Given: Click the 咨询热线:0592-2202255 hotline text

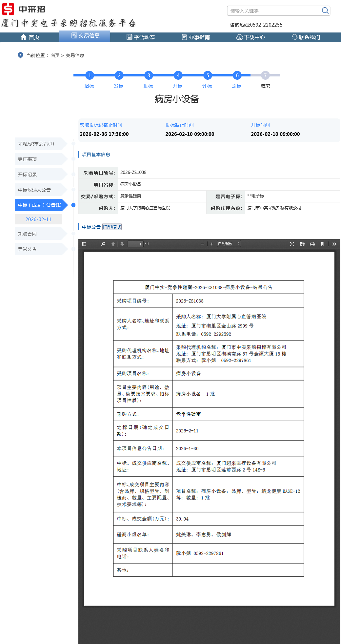Looking at the screenshot, I should [256, 25].
